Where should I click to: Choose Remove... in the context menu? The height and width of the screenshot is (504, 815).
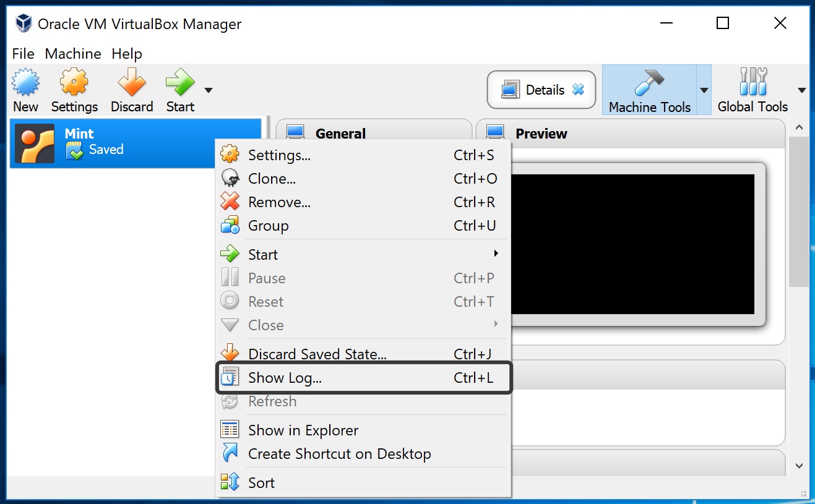point(363,202)
